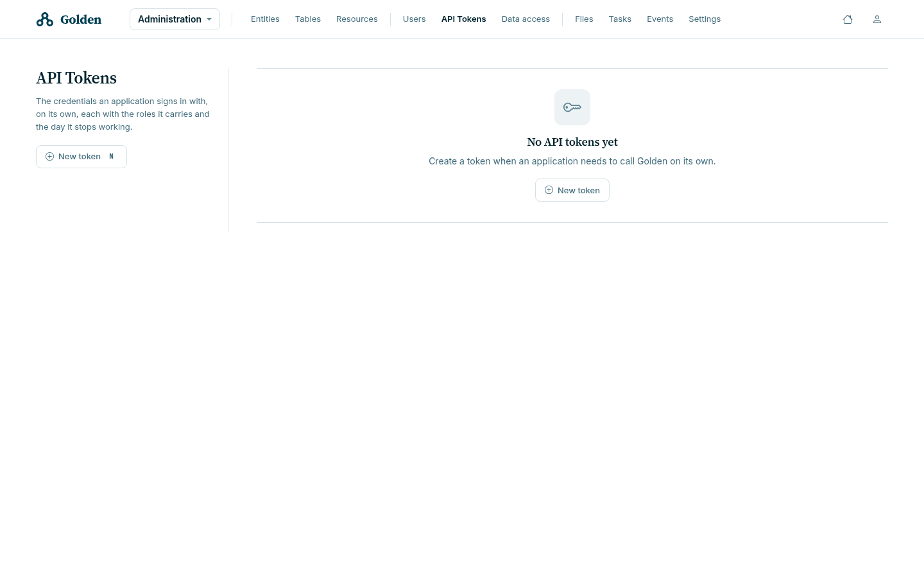
Task: Open the Users tab
Action: [415, 19]
